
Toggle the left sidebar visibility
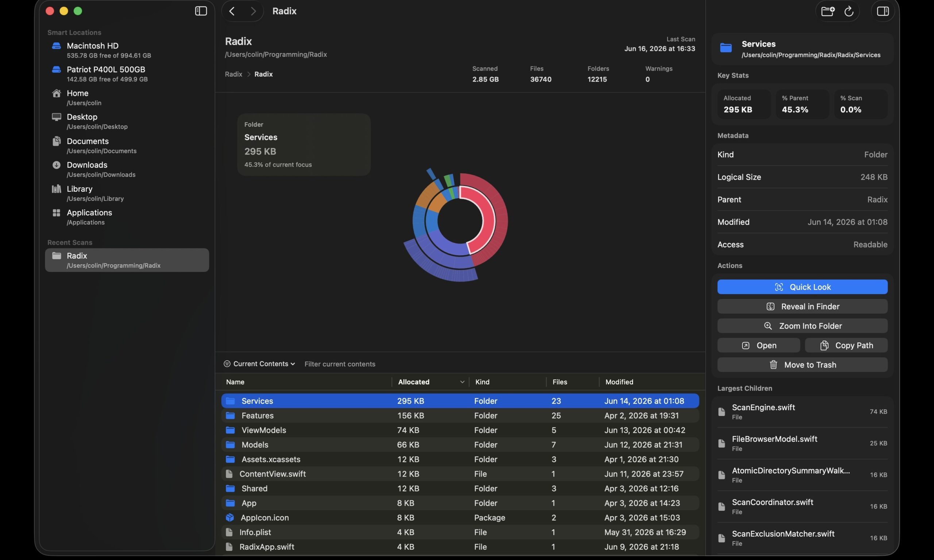coord(201,11)
